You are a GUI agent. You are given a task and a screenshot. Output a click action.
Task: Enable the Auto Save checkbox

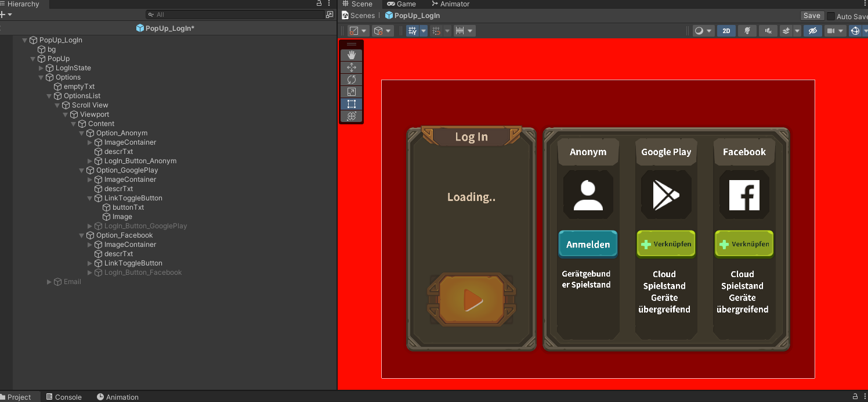coord(831,16)
